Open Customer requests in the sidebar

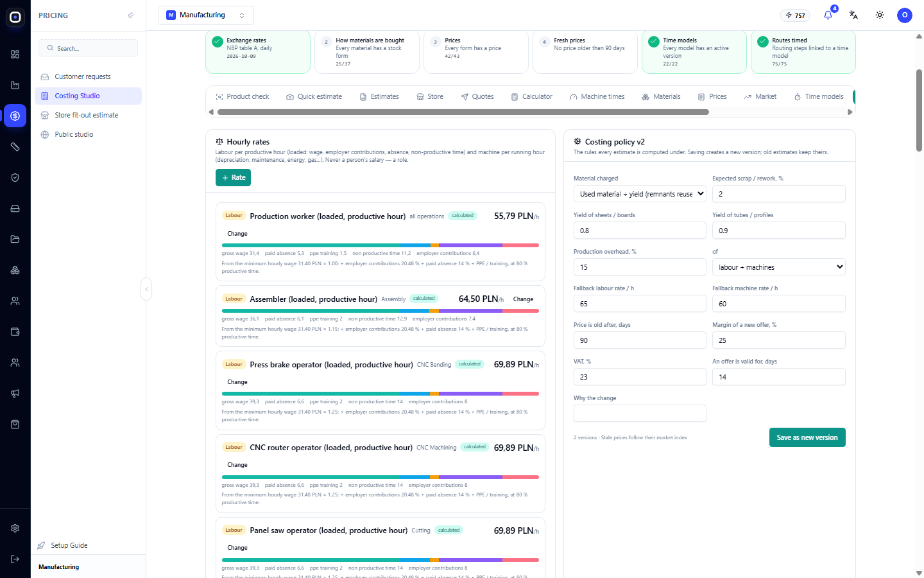point(88,76)
